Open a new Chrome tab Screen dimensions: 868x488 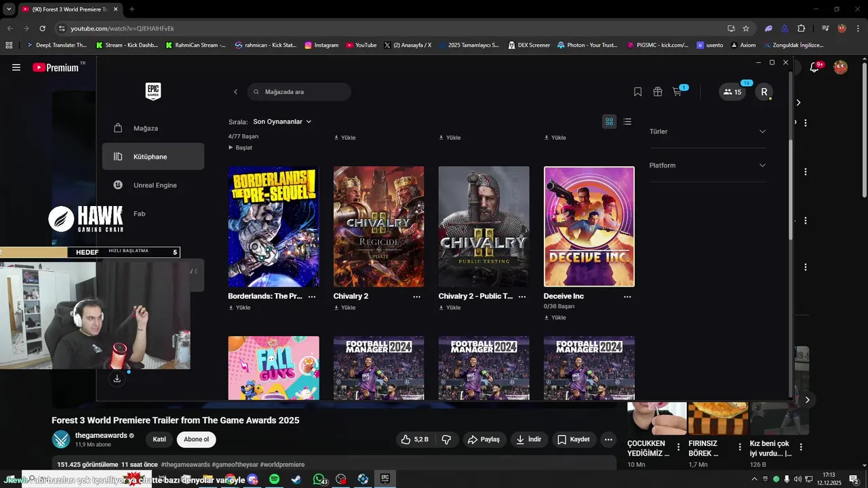[x=132, y=9]
